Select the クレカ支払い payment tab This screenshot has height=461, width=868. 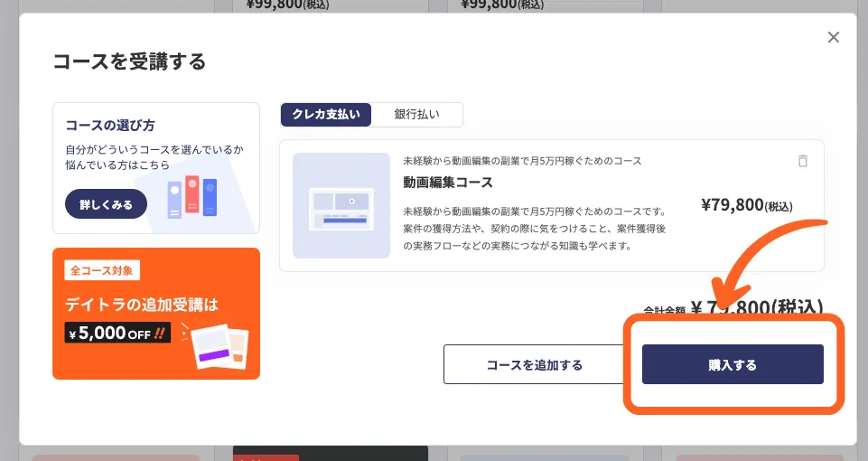(x=325, y=115)
